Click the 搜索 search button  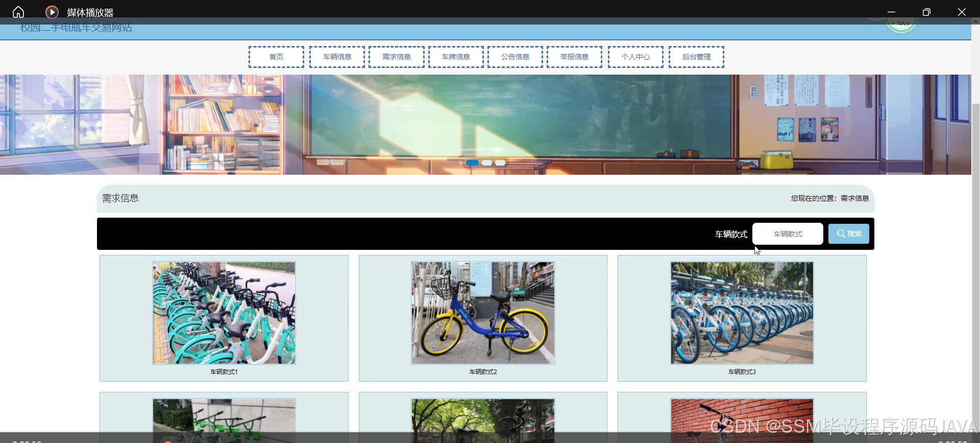[848, 234]
